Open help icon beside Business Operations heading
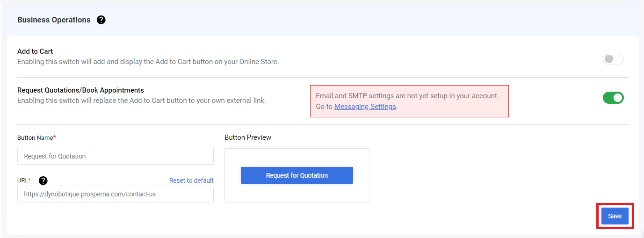The width and height of the screenshot is (644, 238). pyautogui.click(x=101, y=20)
